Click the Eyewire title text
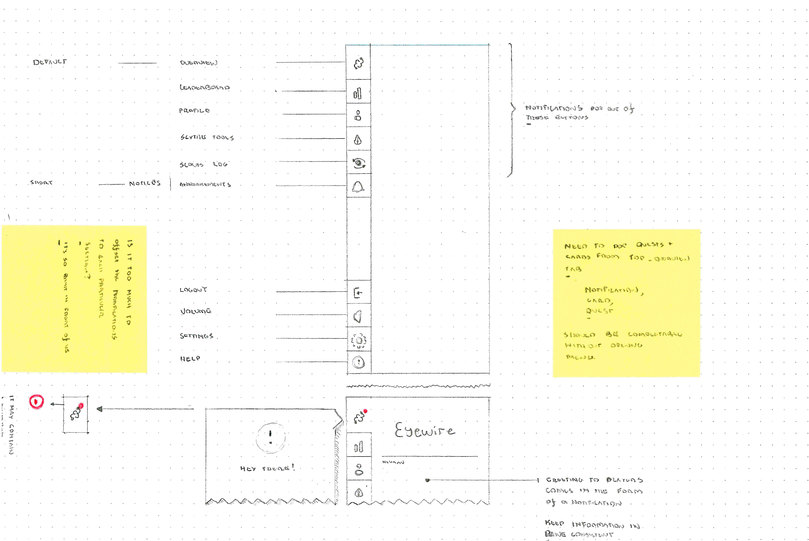This screenshot has height=541, width=809. pos(424,430)
